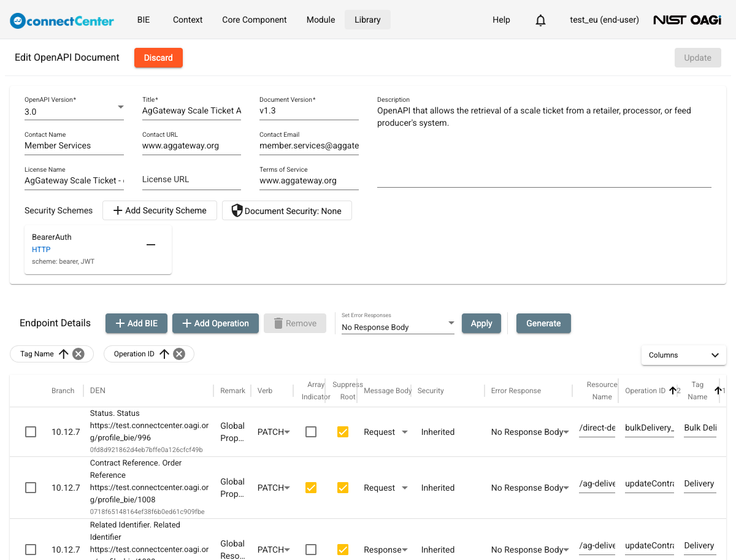
Task: Select the Status. Status row checkbox
Action: click(31, 432)
